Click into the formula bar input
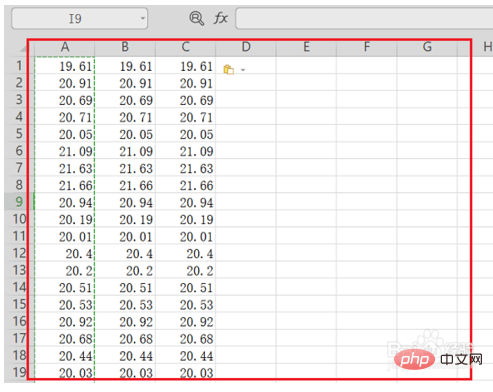 coord(364,18)
